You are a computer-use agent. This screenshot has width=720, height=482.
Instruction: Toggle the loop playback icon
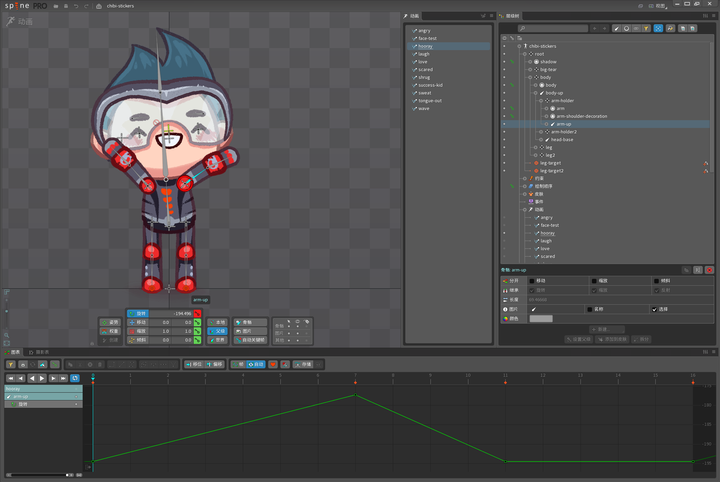(x=74, y=378)
